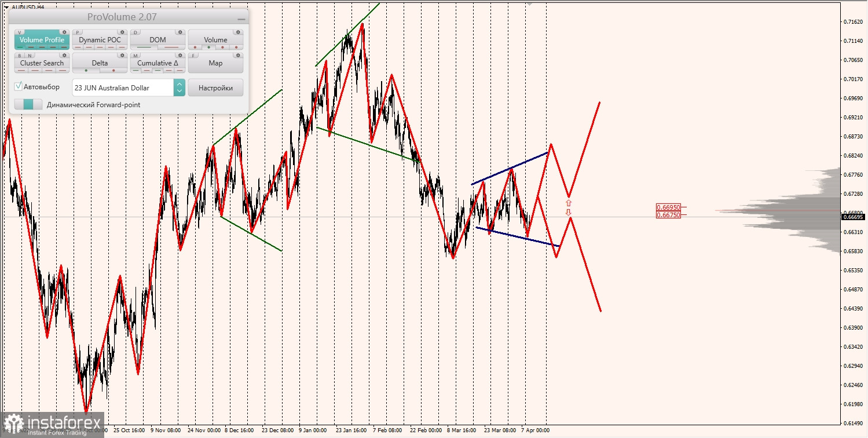Toggle the green dot under Delta

pyautogui.click(x=86, y=71)
